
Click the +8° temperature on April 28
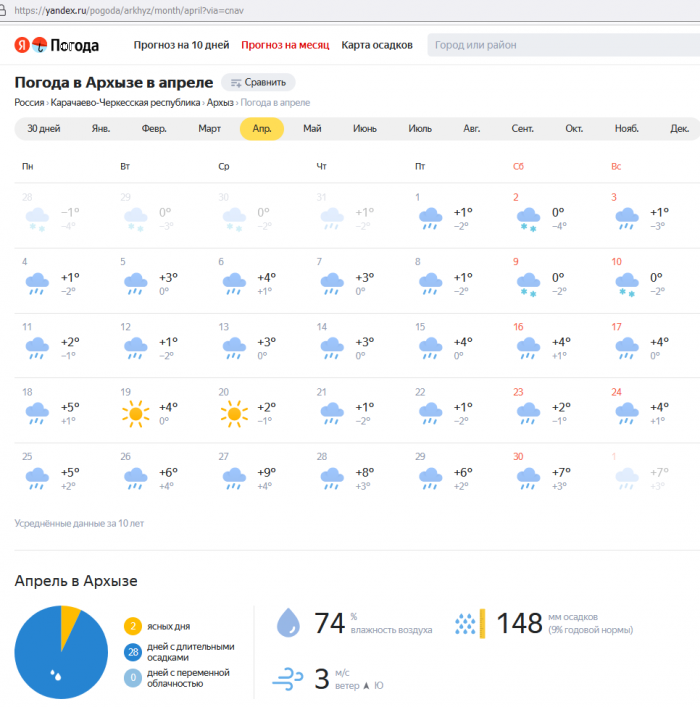point(365,473)
